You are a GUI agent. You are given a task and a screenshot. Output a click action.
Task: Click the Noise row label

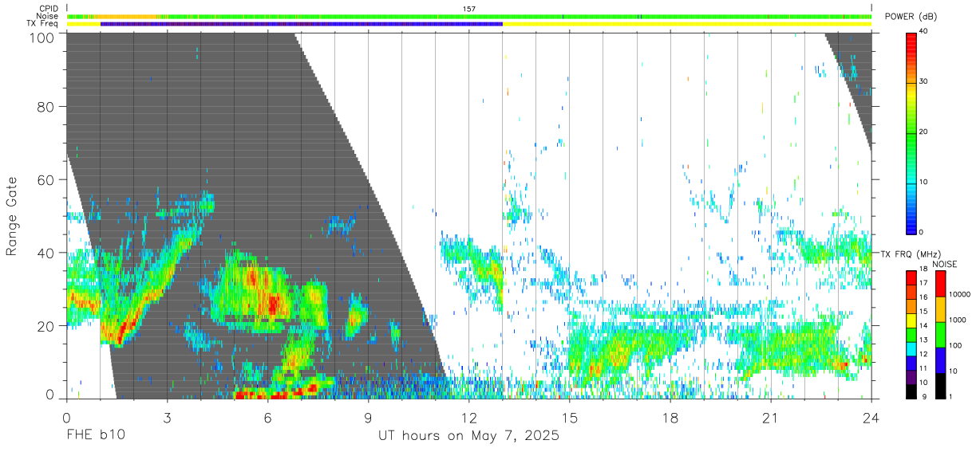(47, 16)
